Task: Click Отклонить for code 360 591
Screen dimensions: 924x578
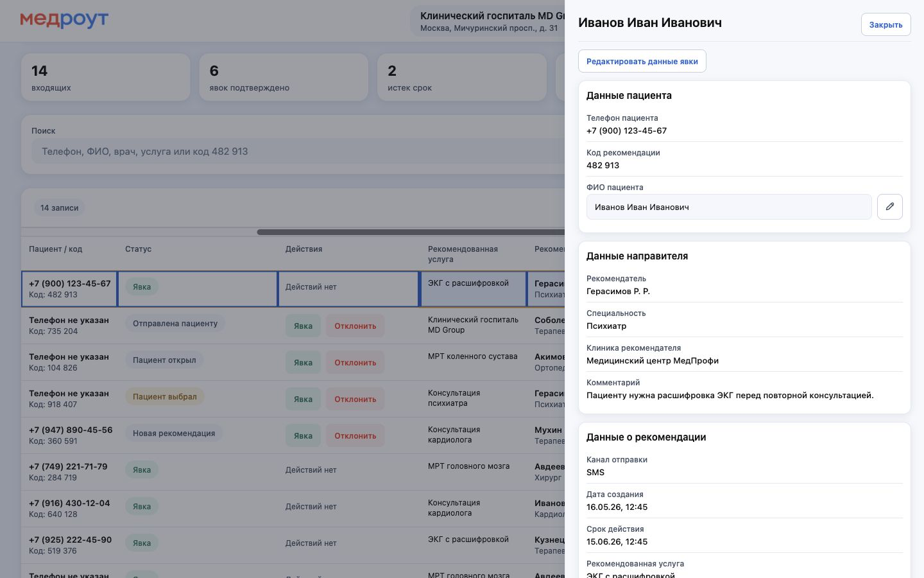Action: pyautogui.click(x=355, y=435)
